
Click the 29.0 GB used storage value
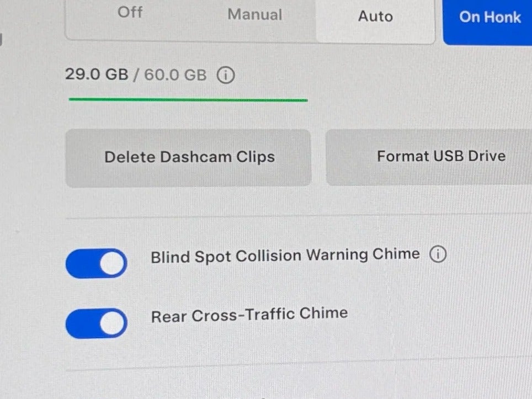[97, 73]
